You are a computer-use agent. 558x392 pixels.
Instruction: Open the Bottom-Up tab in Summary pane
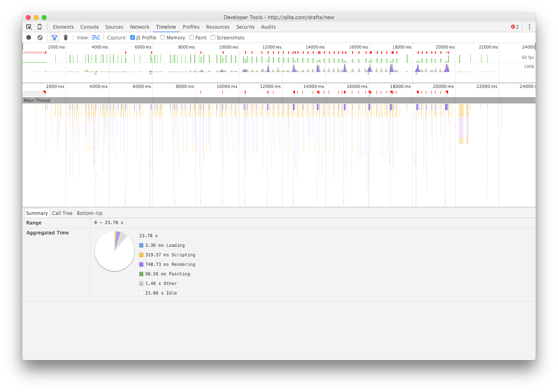tap(90, 213)
